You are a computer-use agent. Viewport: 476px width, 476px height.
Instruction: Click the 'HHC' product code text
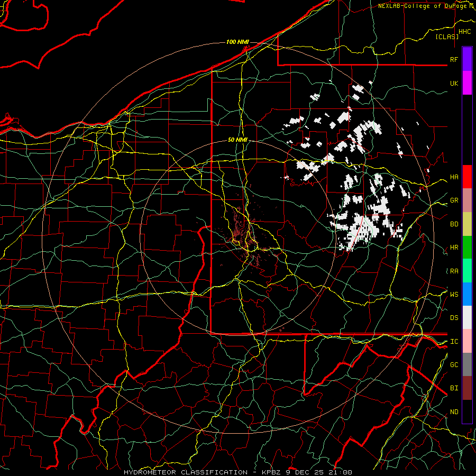464,32
